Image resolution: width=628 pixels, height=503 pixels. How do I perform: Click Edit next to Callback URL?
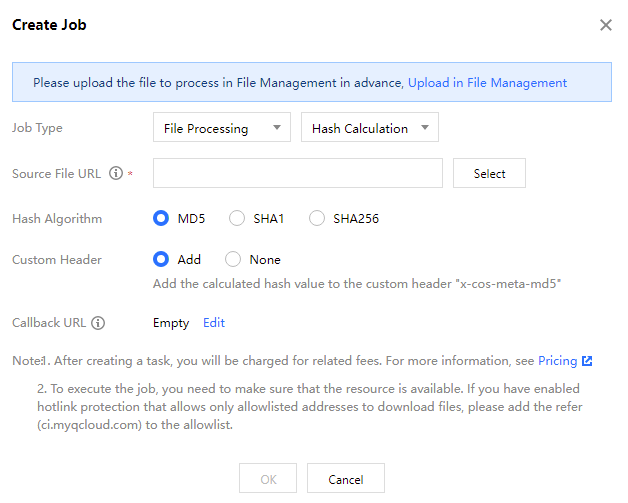coord(214,323)
